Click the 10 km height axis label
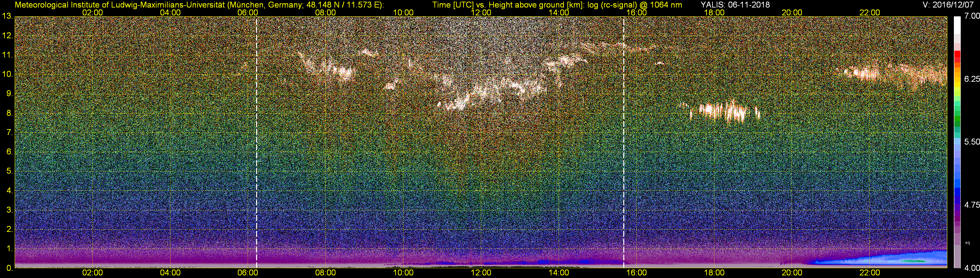 coord(7,74)
